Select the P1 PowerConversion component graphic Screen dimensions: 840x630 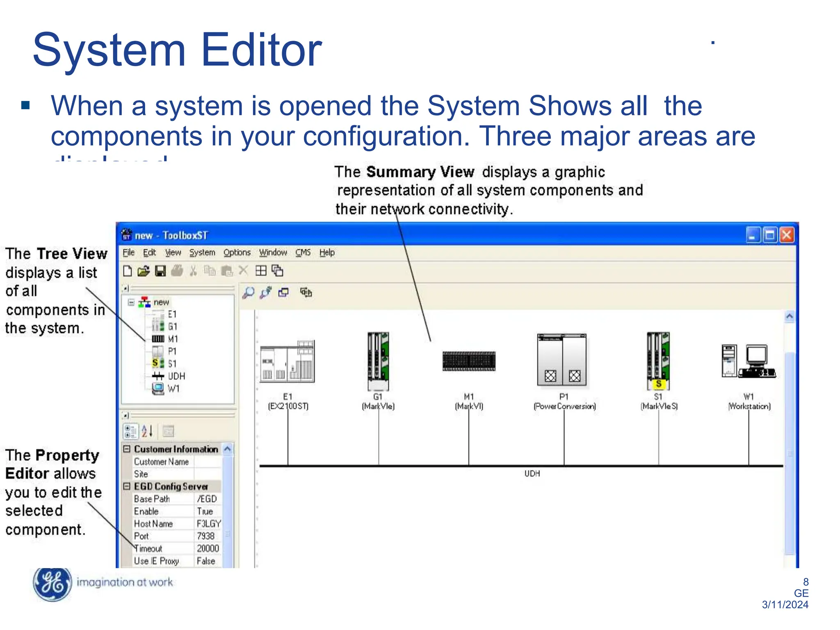tap(562, 360)
